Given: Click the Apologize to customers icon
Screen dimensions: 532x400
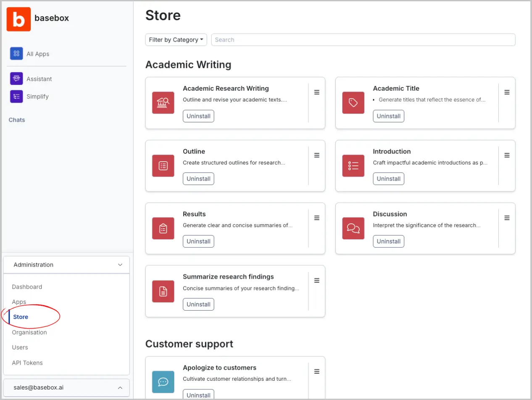Looking at the screenshot, I should click(x=163, y=382).
